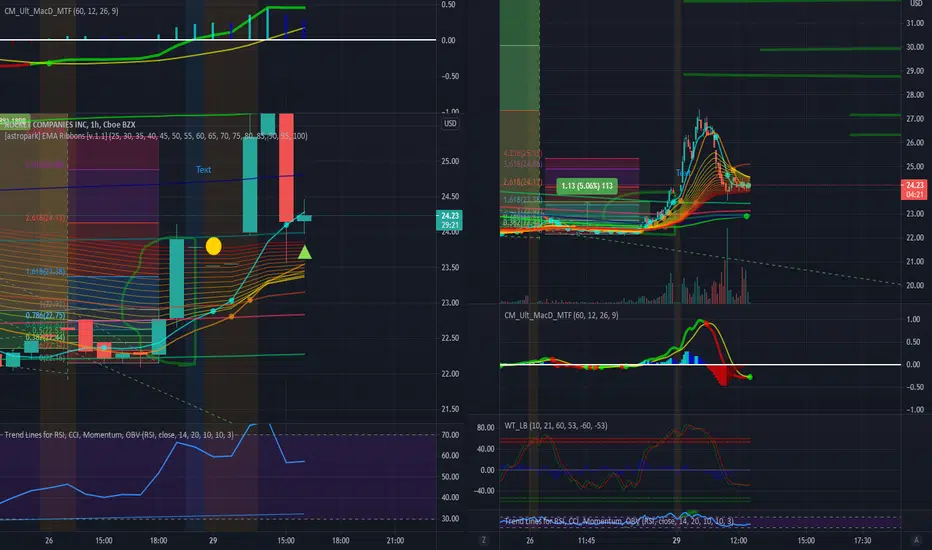Click the [astropark] EMA Ribbons indicator label
The height and width of the screenshot is (550, 932).
point(156,136)
